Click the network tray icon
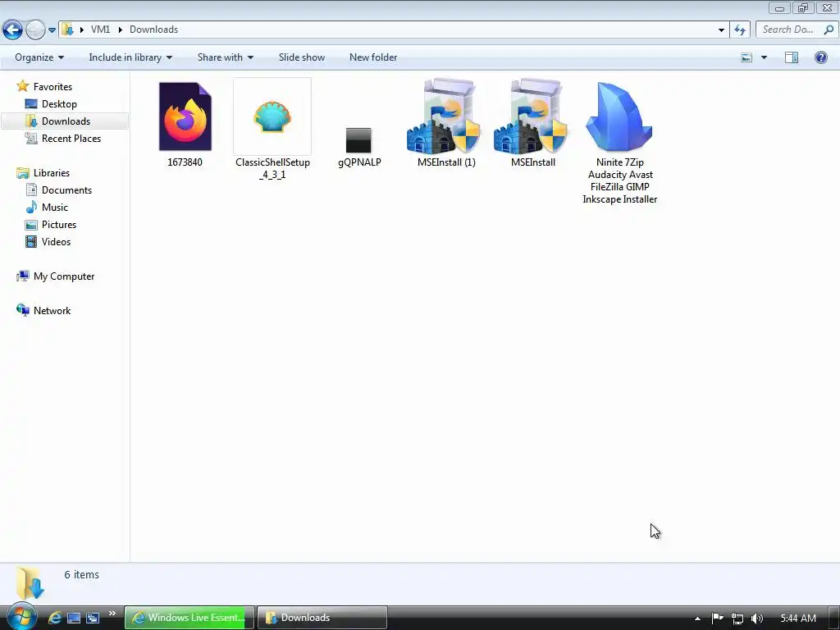The width and height of the screenshot is (840, 630). click(x=737, y=619)
